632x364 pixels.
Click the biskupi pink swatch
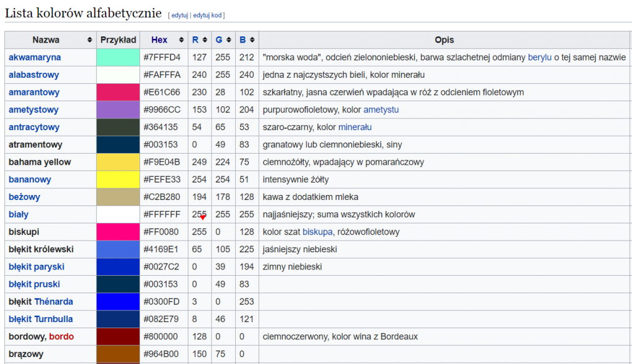[x=118, y=232]
